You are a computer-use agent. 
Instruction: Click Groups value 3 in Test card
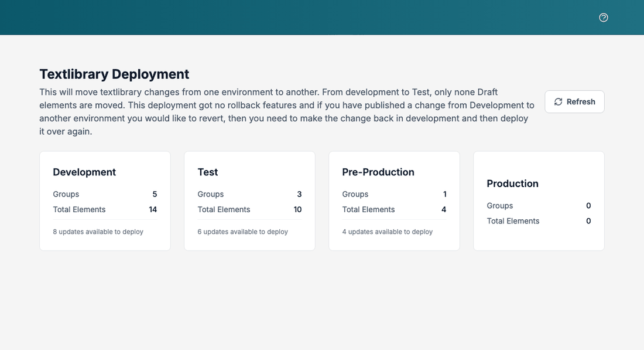pyautogui.click(x=299, y=194)
